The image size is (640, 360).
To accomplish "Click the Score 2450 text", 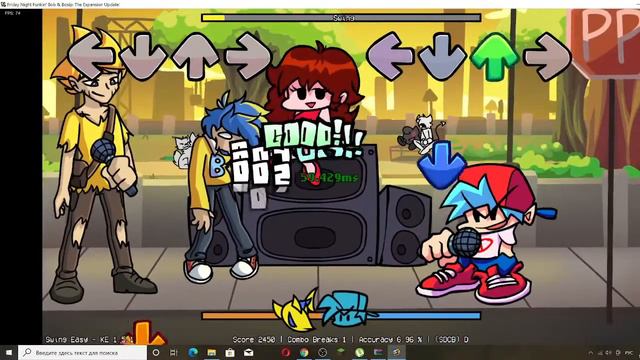I will pos(253,340).
